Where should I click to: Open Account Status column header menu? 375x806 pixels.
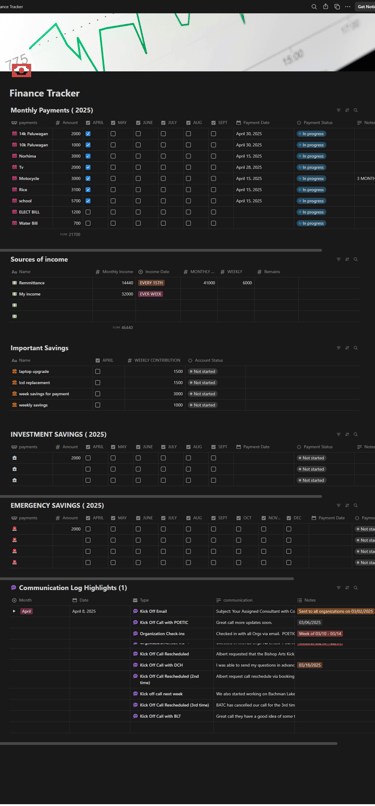[x=215, y=360]
